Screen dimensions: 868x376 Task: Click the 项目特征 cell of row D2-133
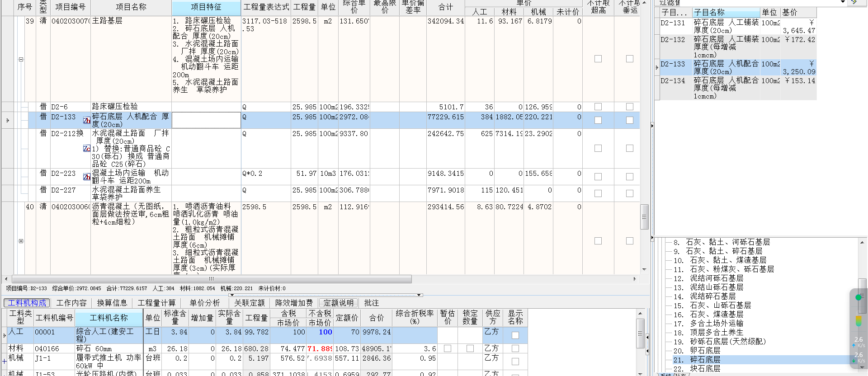pos(206,120)
